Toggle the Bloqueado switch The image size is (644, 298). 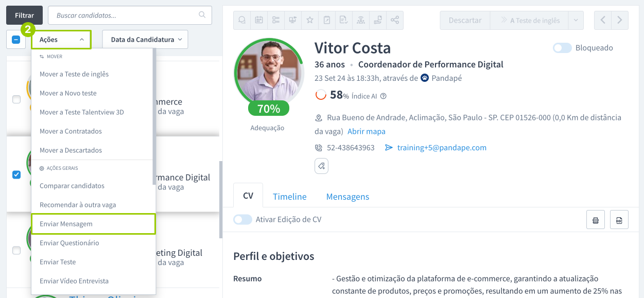[562, 48]
